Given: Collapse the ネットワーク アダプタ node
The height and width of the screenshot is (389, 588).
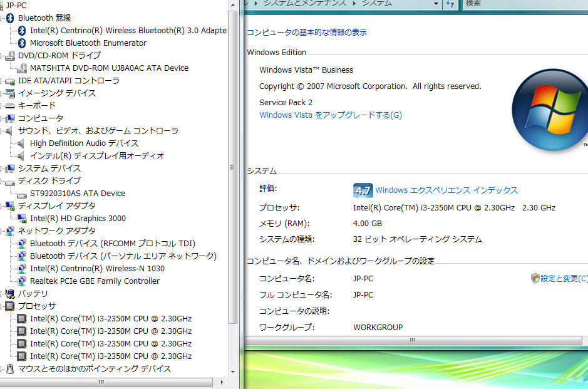Looking at the screenshot, I should pos(2,231).
